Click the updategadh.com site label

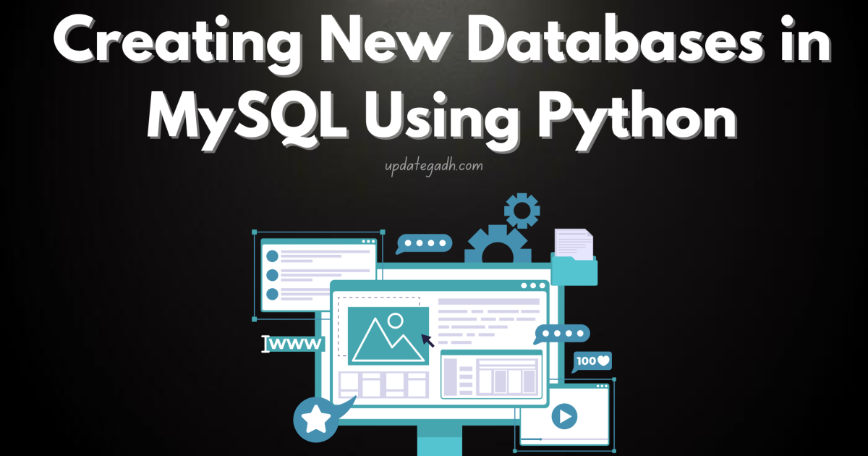pos(433,165)
